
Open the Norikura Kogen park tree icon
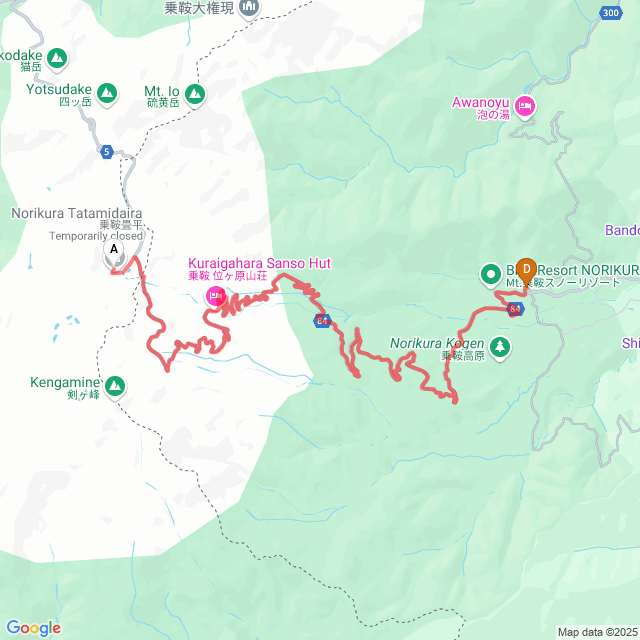click(500, 348)
